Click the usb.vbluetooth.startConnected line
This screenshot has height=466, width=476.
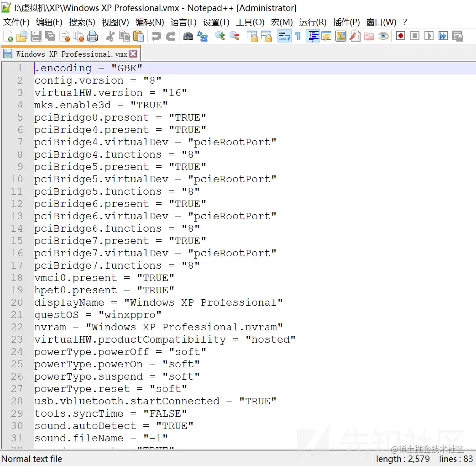155,401
